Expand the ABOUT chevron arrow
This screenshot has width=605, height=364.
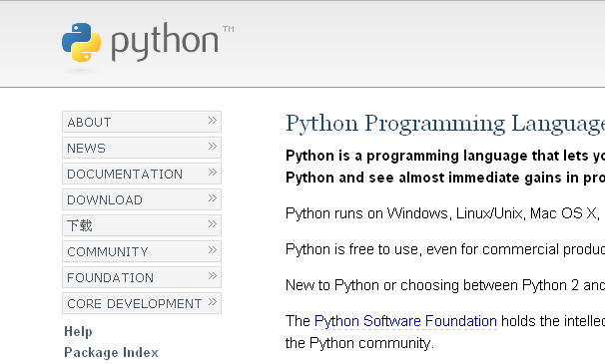click(213, 121)
